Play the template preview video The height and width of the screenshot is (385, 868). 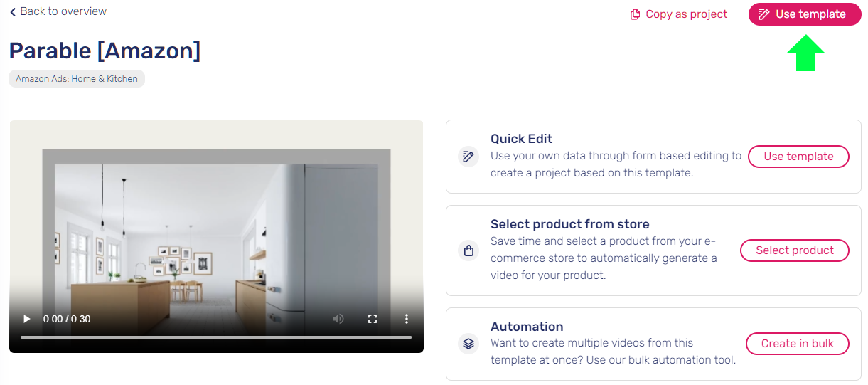pyautogui.click(x=27, y=319)
